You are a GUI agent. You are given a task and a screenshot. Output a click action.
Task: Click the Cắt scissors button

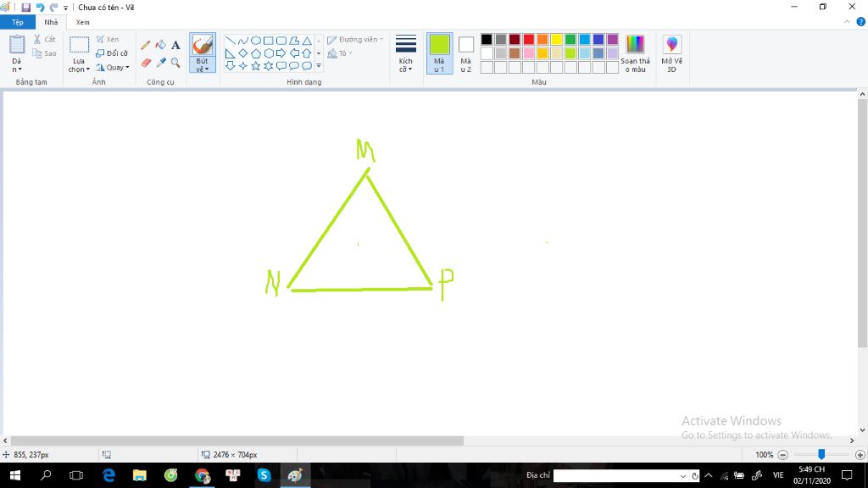pyautogui.click(x=44, y=39)
